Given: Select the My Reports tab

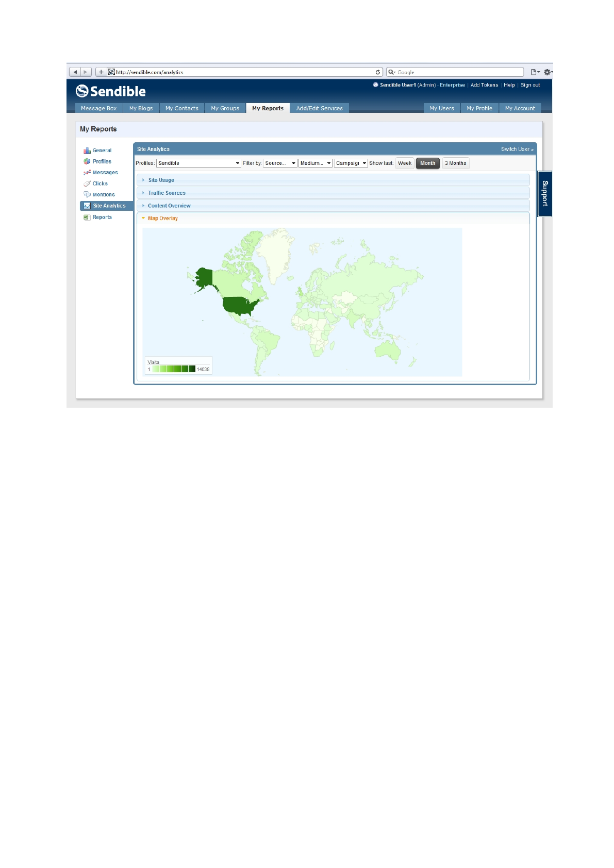Looking at the screenshot, I should tap(268, 108).
